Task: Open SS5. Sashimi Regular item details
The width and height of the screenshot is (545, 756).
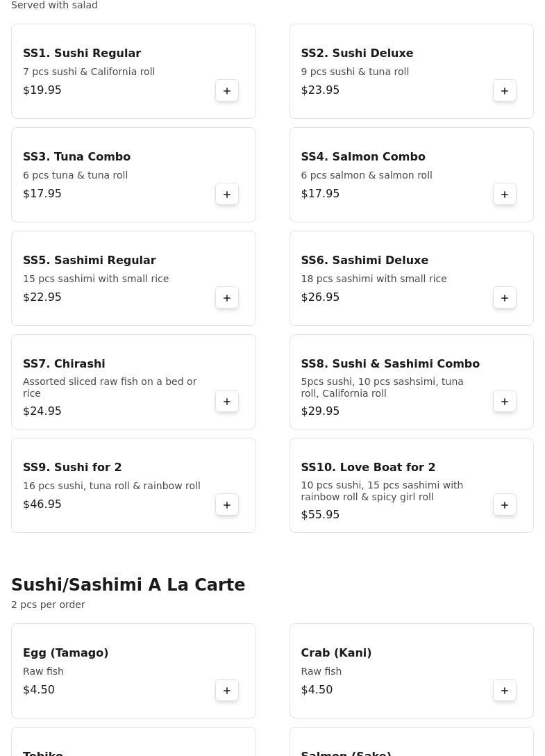Action: (90, 261)
